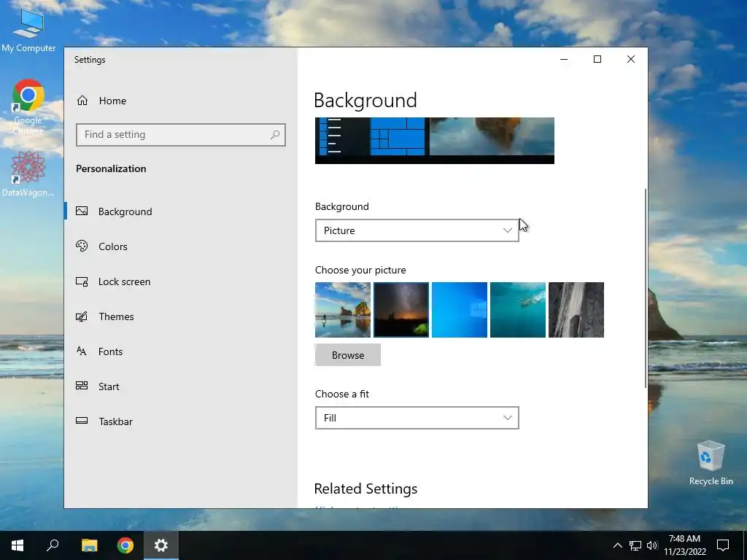Maximize the Settings window
This screenshot has width=747, height=560.
[x=597, y=60]
